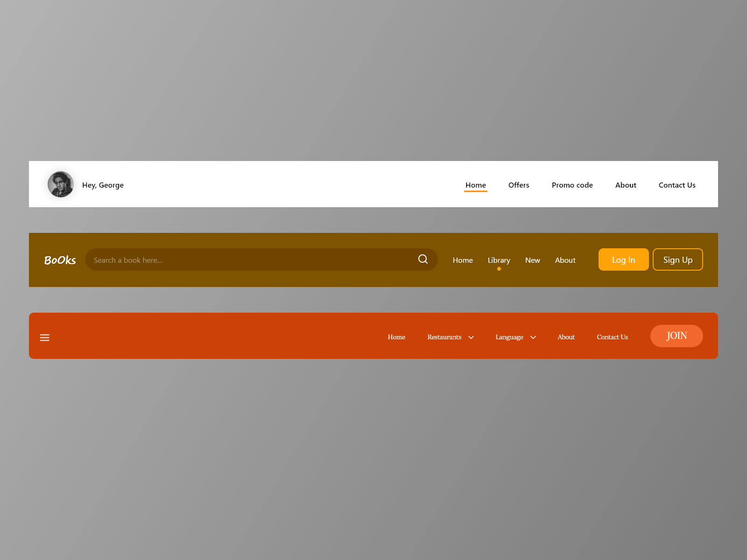Image resolution: width=747 pixels, height=560 pixels.
Task: Expand the Restaurants dropdown chevron
Action: coord(471,337)
